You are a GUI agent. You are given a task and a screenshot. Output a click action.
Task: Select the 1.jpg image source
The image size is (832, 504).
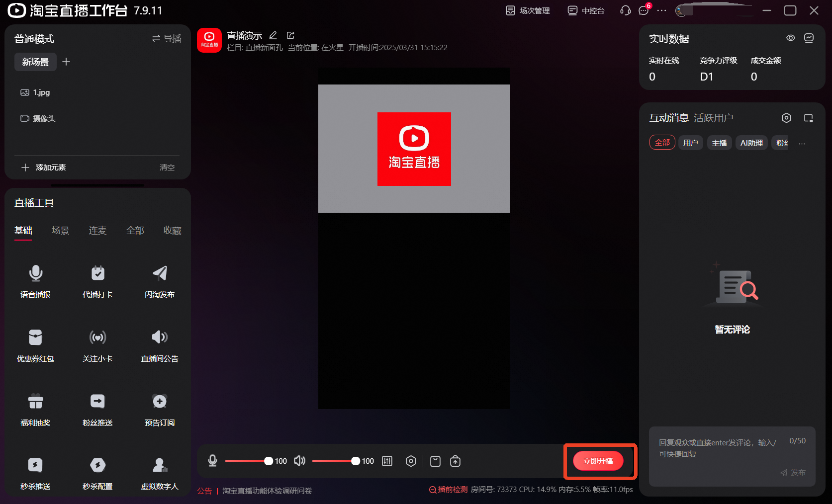click(x=35, y=92)
